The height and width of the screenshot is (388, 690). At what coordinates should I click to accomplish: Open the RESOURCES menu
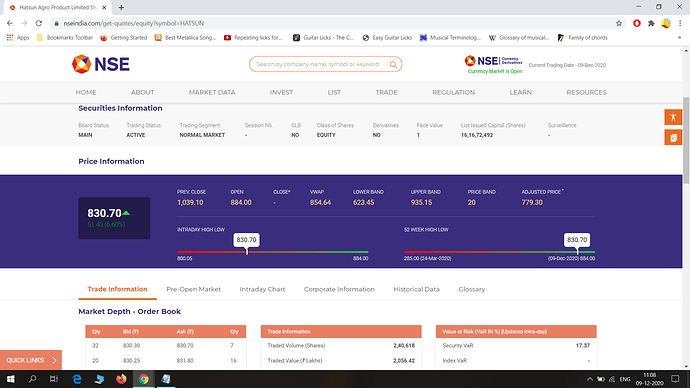coord(587,92)
